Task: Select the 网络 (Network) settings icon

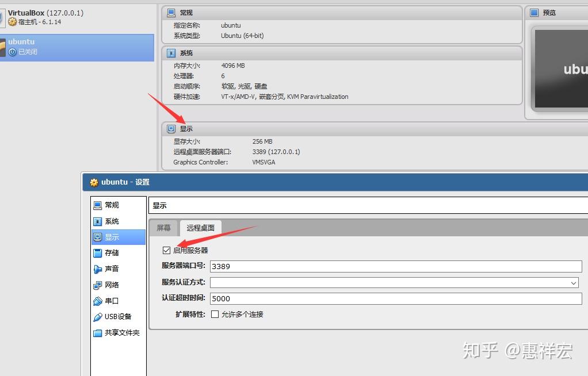Action: tap(98, 285)
